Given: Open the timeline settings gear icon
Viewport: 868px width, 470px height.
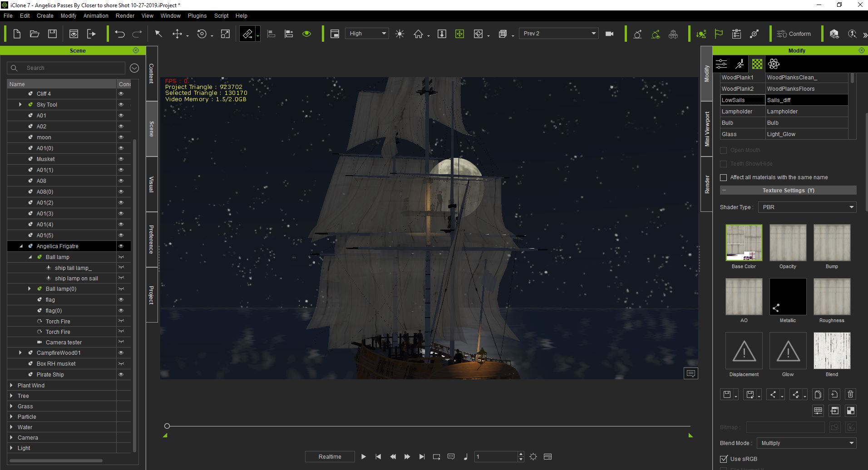Looking at the screenshot, I should pos(533,457).
